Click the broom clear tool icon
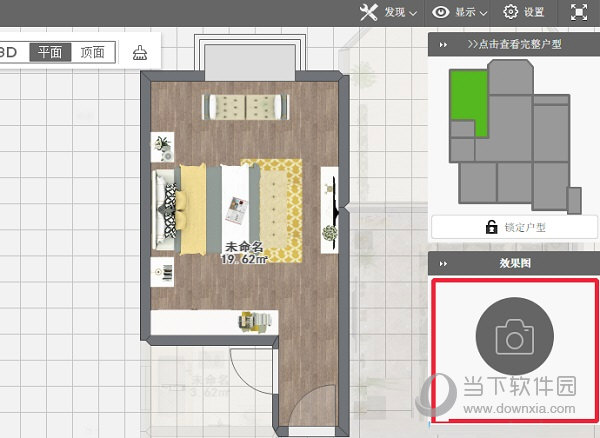Image resolution: width=600 pixels, height=438 pixels. [141, 52]
